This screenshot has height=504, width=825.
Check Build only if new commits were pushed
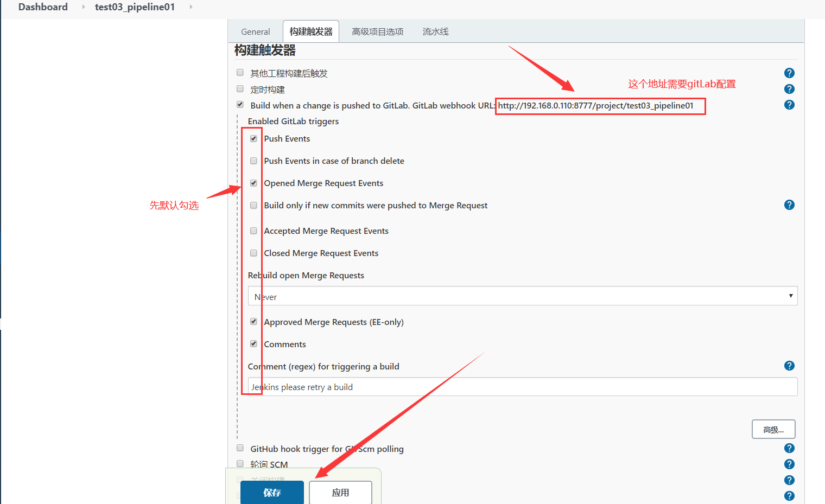253,205
